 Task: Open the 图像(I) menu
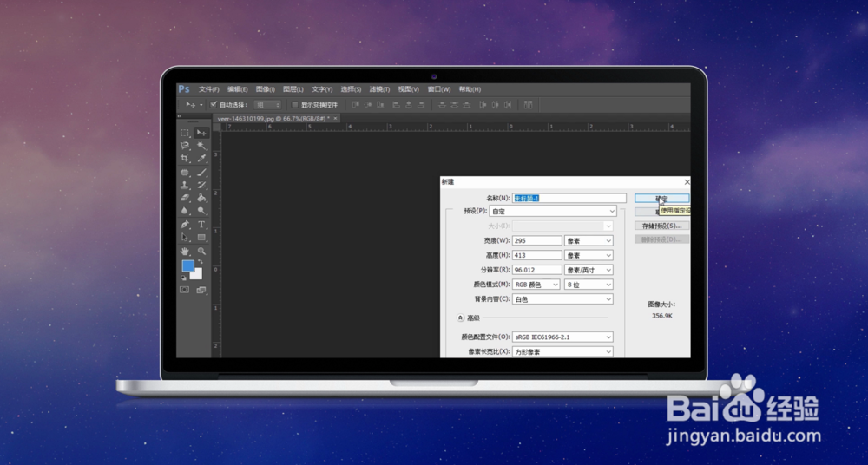(265, 89)
